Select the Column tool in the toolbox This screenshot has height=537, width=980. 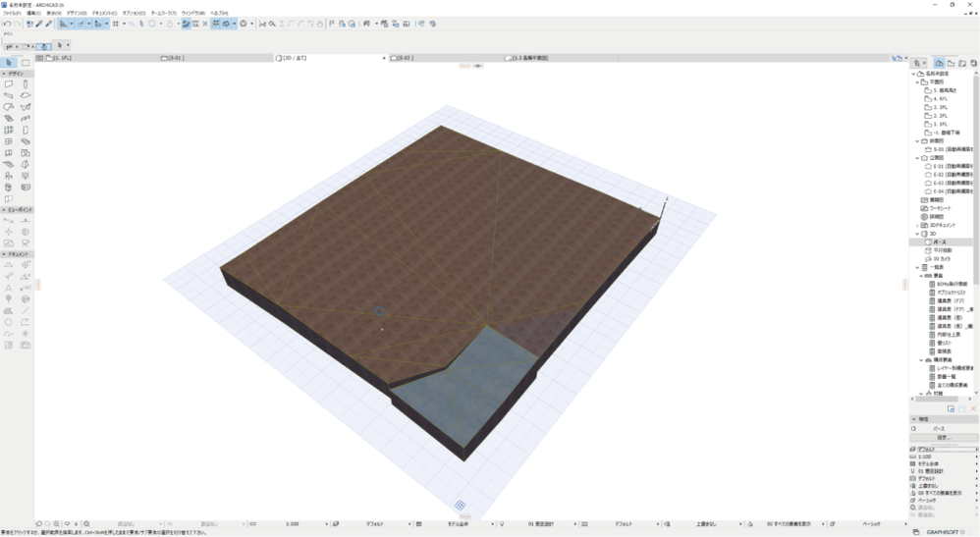(26, 83)
